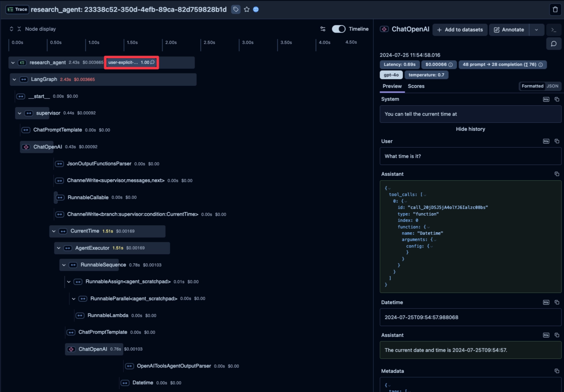Click the Trace badge in header
The height and width of the screenshot is (392, 564).
tap(17, 9)
